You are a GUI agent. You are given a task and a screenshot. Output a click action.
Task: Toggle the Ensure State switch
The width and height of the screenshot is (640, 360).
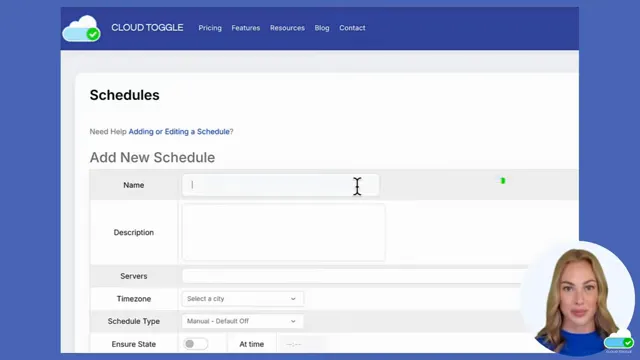(195, 344)
